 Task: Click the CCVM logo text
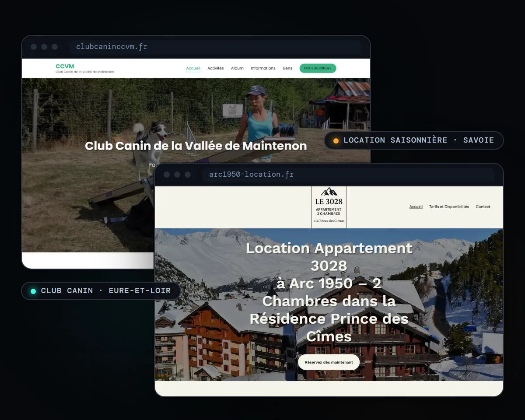(65, 66)
